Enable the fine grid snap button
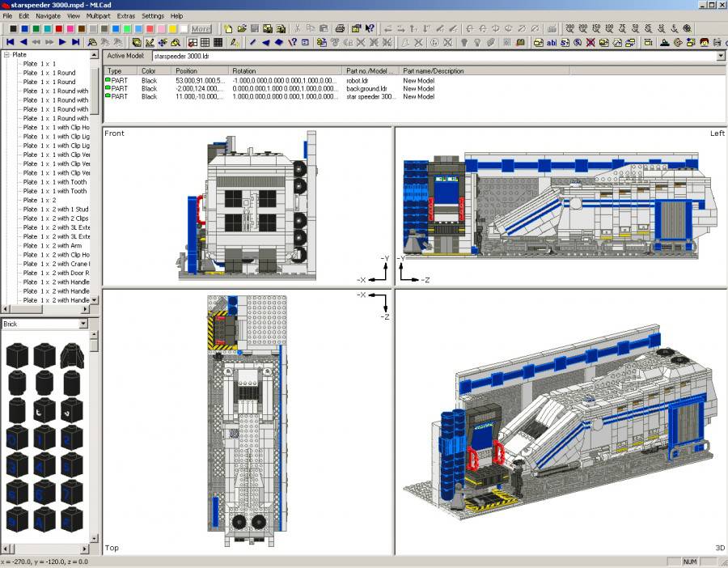The width and height of the screenshot is (728, 568). (x=218, y=42)
